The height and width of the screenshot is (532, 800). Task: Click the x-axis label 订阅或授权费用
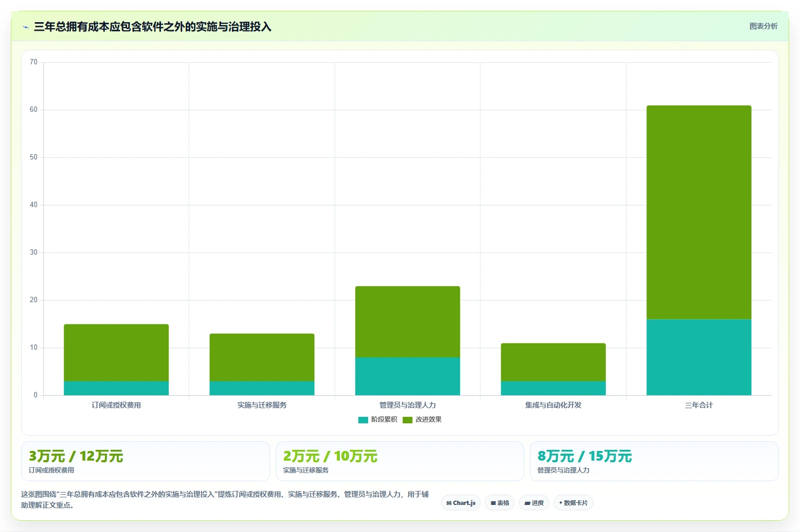click(116, 405)
